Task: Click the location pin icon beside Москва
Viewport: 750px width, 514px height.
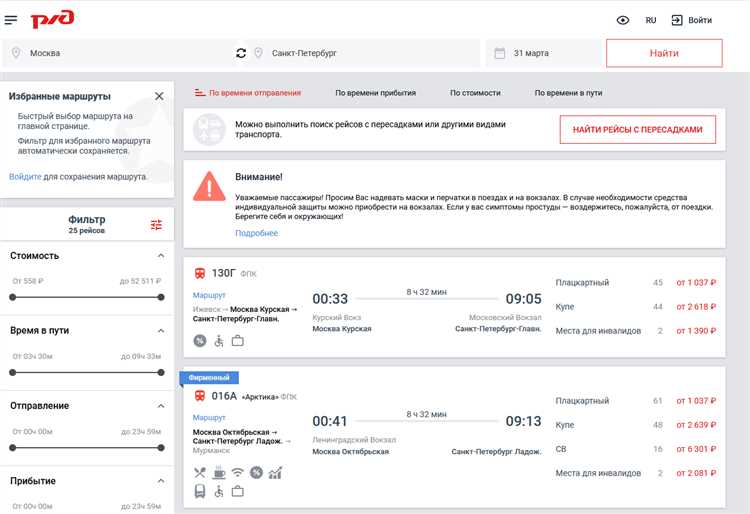Action: click(16, 53)
